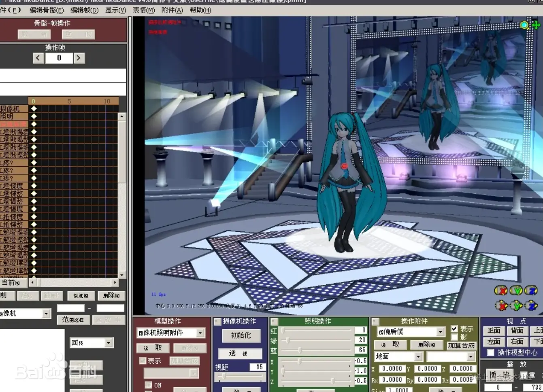
Task: Click the 背面 back view button
Action: coord(517,331)
